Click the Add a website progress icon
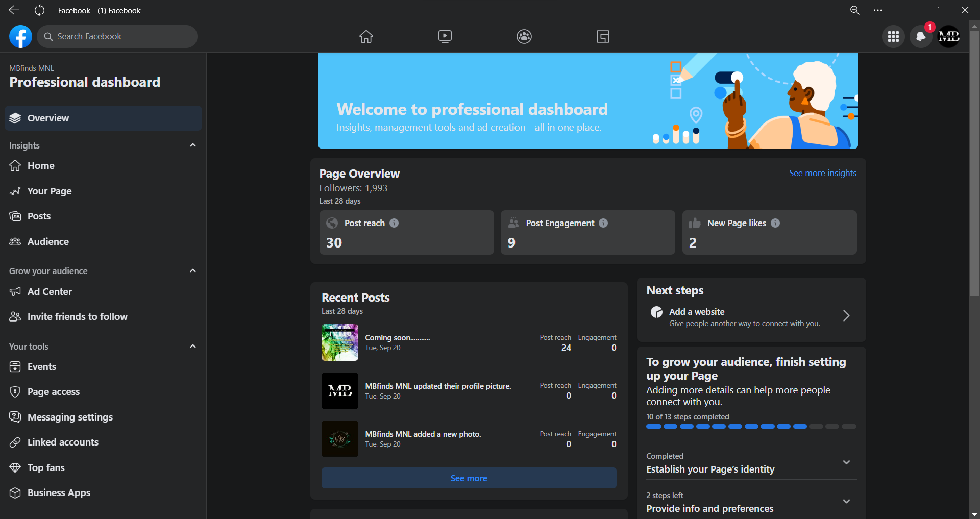The image size is (980, 519). pyautogui.click(x=657, y=312)
